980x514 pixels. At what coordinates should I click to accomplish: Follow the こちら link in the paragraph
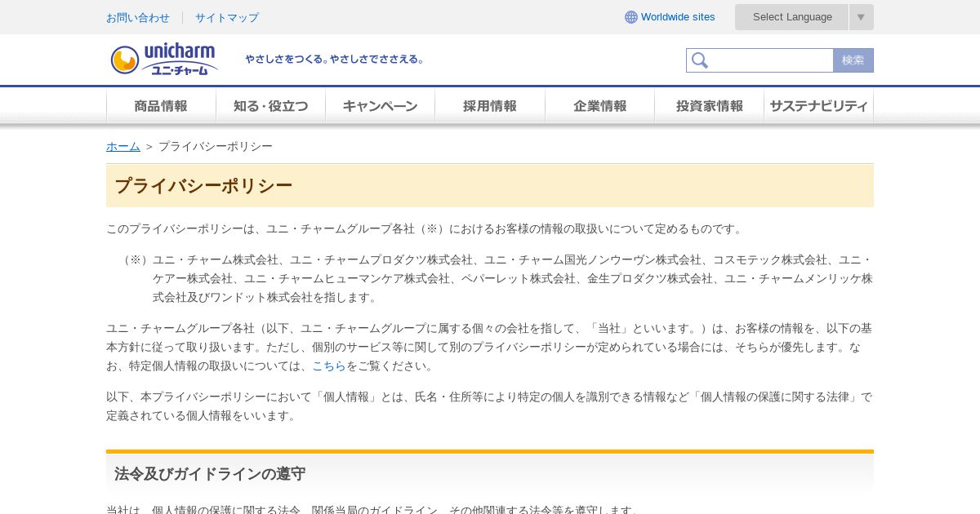click(329, 366)
